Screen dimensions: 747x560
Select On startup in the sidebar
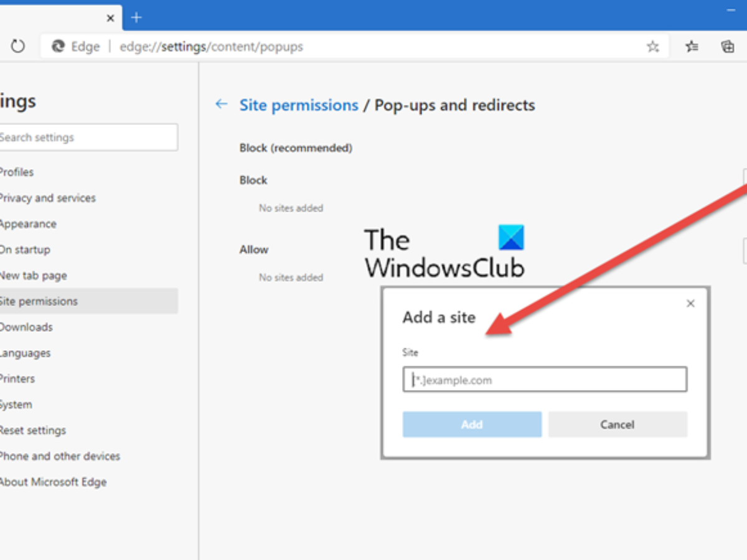tap(25, 250)
